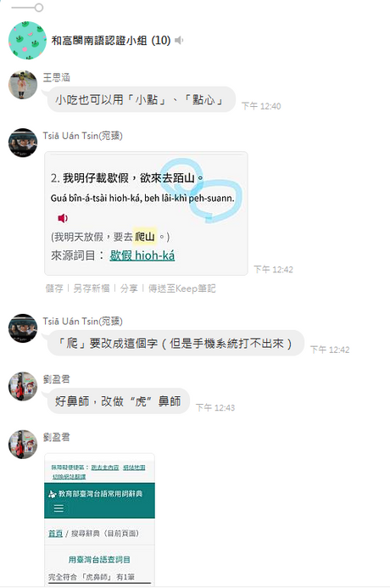Play the red audio speaker icon in image
Image resolution: width=390 pixels, height=588 pixels.
point(62,218)
